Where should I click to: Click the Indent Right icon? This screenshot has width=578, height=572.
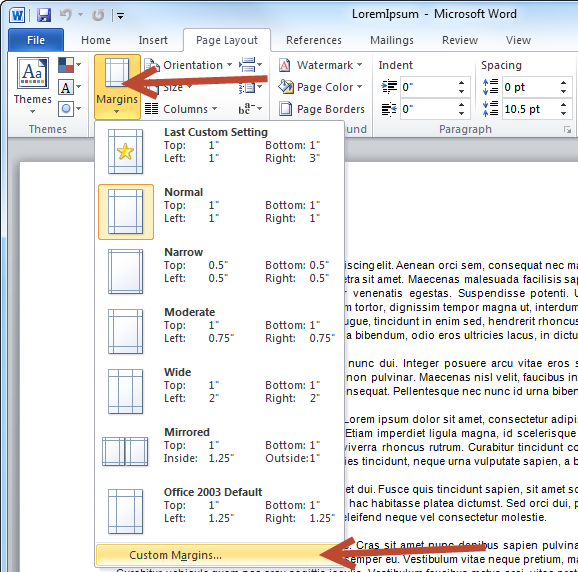(389, 109)
